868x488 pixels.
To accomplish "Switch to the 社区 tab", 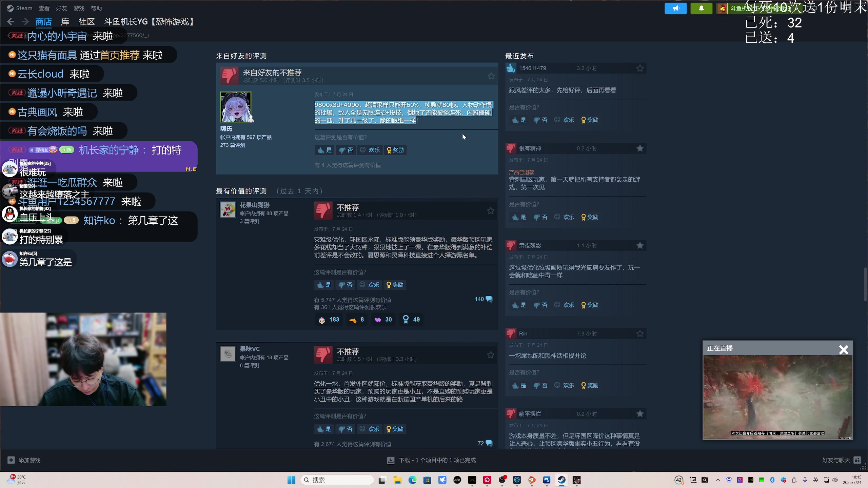I will click(x=86, y=22).
